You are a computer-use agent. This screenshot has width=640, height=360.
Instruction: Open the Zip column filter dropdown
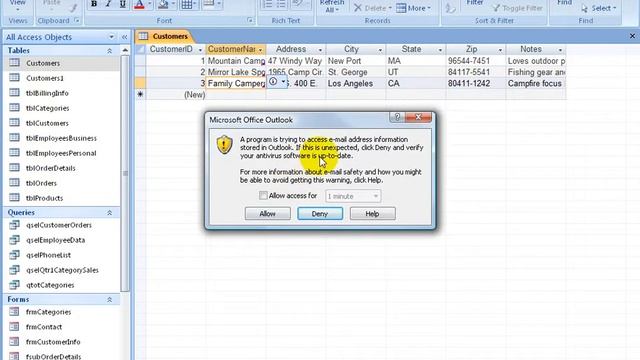500,50
